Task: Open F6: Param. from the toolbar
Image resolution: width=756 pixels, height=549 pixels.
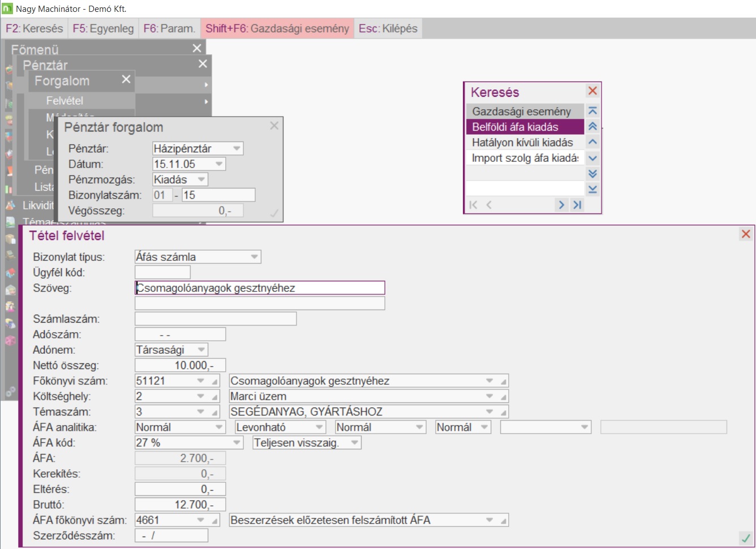Action: [x=169, y=28]
